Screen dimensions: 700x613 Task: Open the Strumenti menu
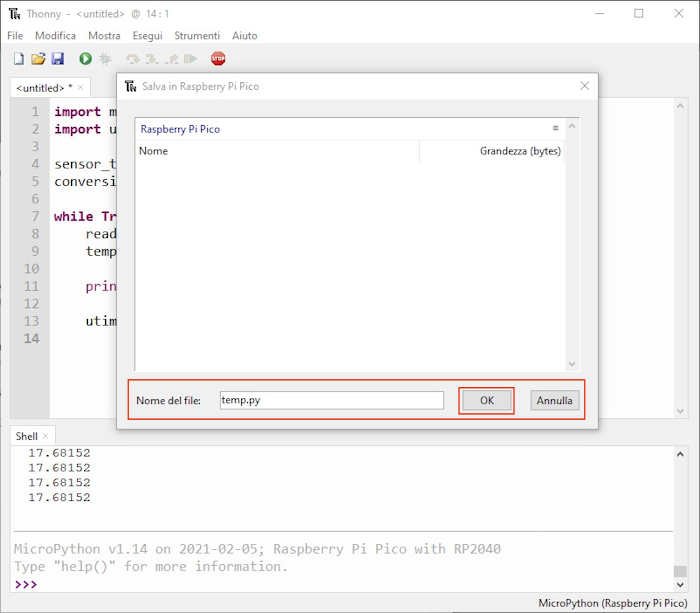tap(197, 35)
